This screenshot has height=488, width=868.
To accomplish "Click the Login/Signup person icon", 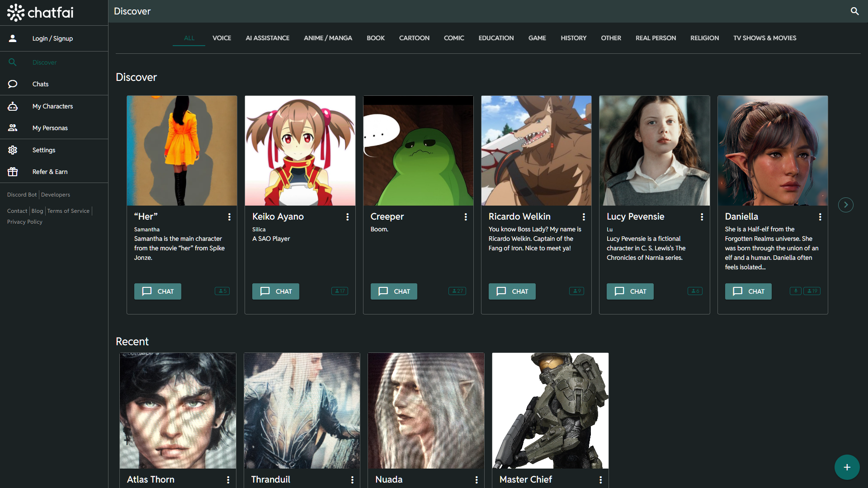I will coord(12,38).
